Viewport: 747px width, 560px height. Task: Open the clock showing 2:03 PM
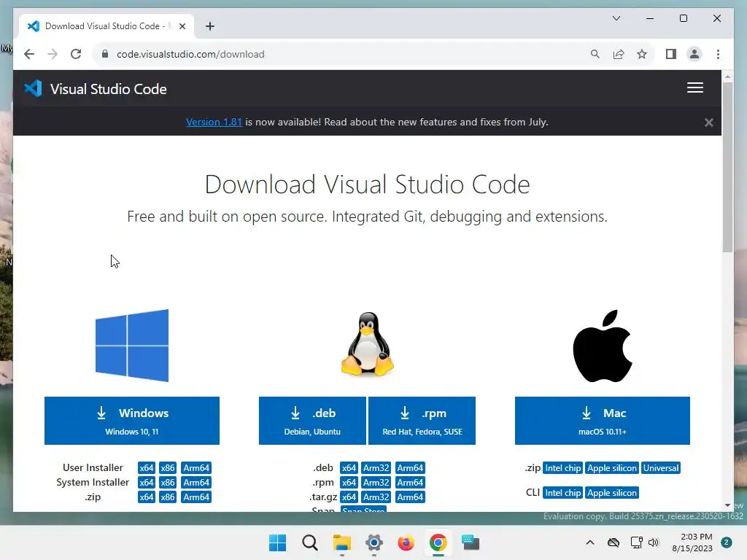[x=692, y=542]
